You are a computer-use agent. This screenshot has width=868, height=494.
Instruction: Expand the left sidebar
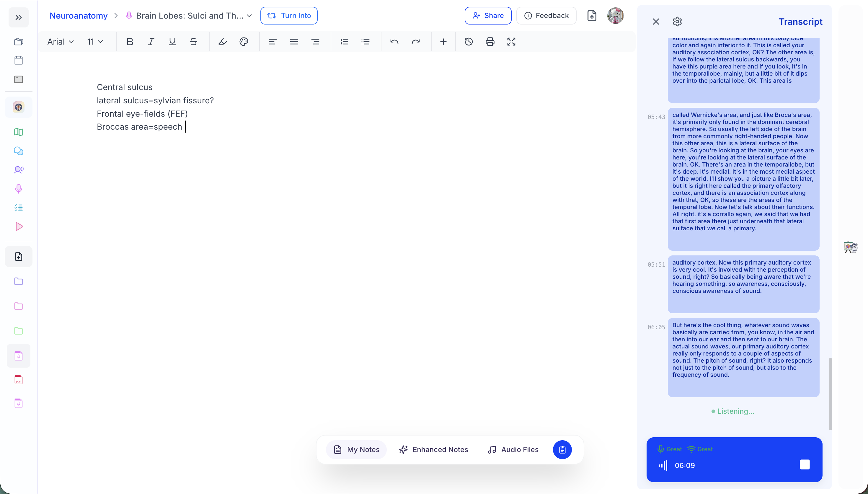pos(19,17)
